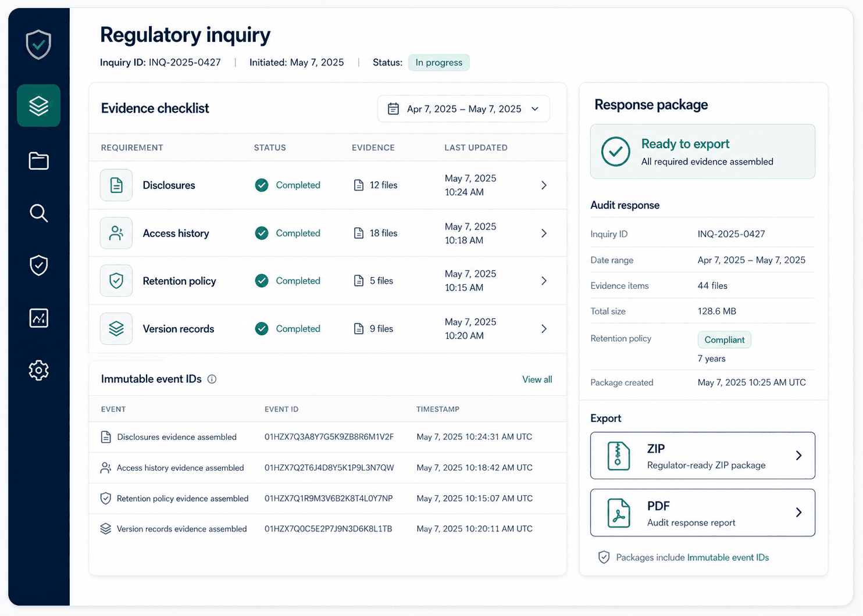
Task: Click the Compliant retention policy badge
Action: (724, 340)
